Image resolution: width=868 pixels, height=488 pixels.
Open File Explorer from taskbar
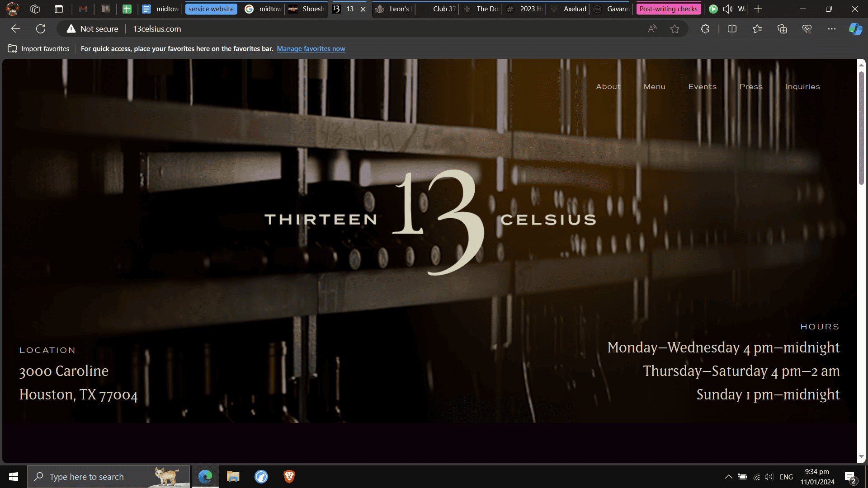[x=233, y=477]
